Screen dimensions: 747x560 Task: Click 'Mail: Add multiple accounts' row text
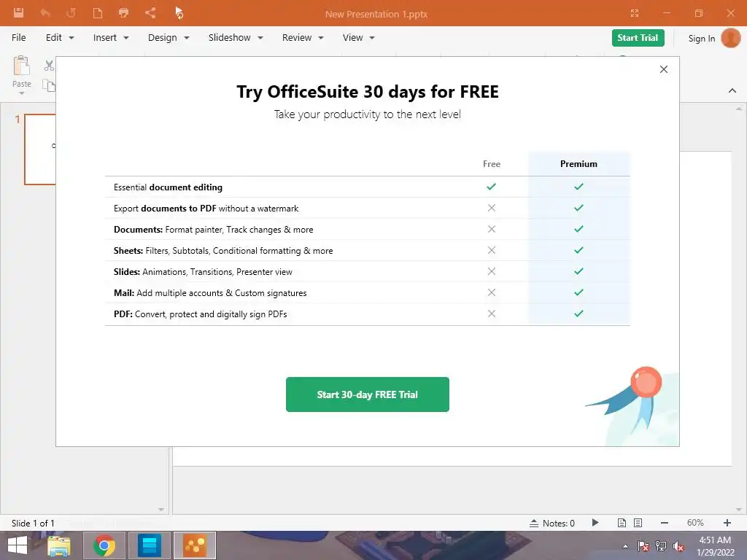[x=209, y=293]
